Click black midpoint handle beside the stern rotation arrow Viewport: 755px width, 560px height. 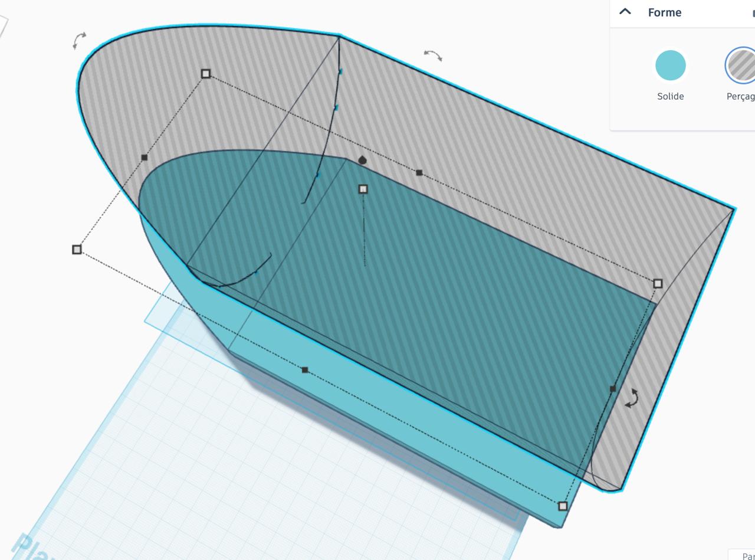[613, 388]
